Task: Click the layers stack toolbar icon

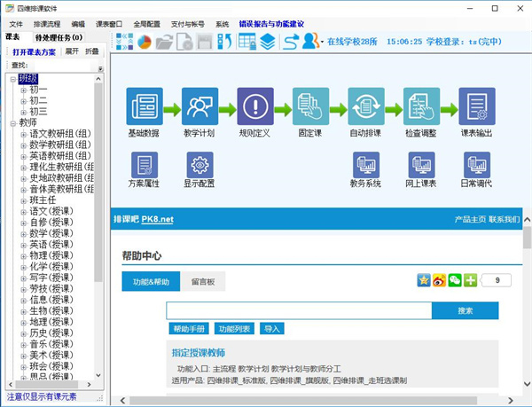Action: (268, 42)
